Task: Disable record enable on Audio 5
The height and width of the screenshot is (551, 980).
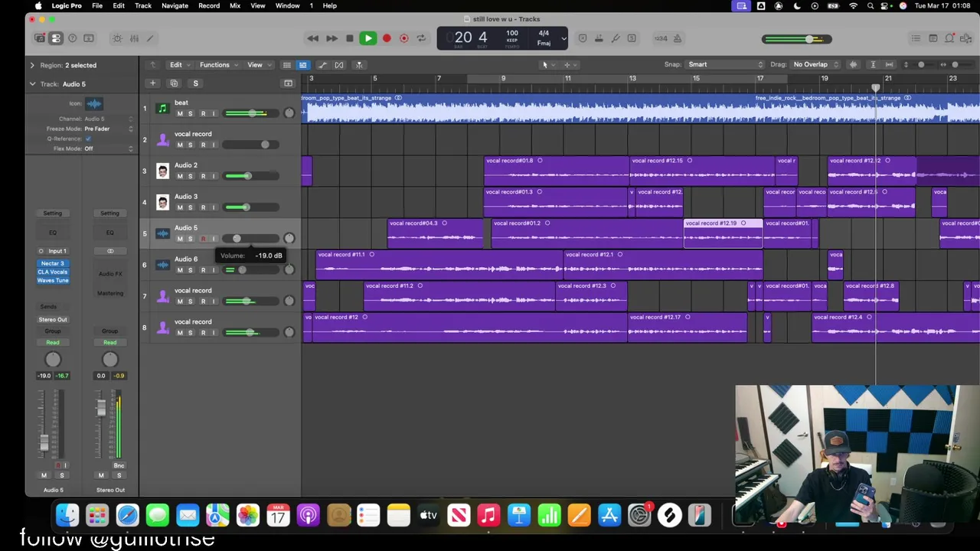Action: click(203, 239)
